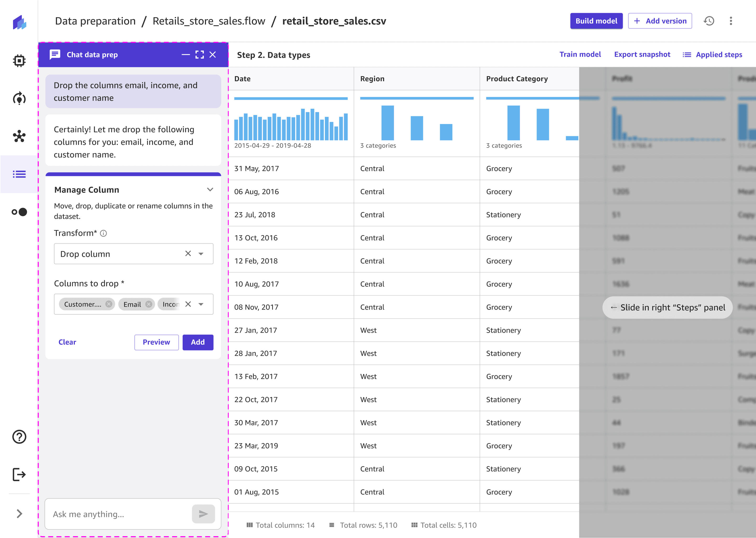Click the chip icon in left sidebar
Image resolution: width=756 pixels, height=538 pixels.
19,61
